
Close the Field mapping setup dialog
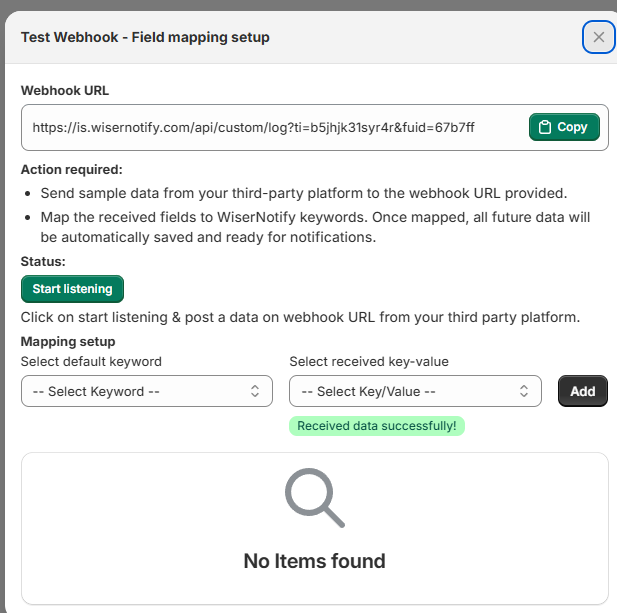[x=599, y=37]
